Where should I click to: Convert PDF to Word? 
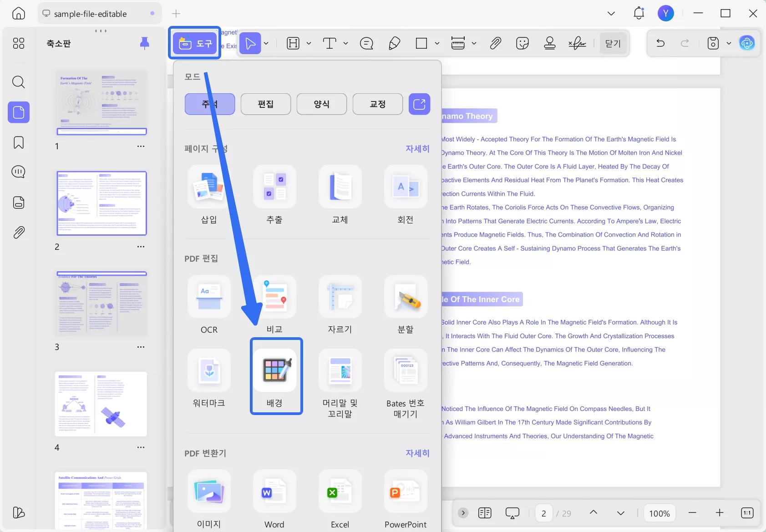click(274, 500)
